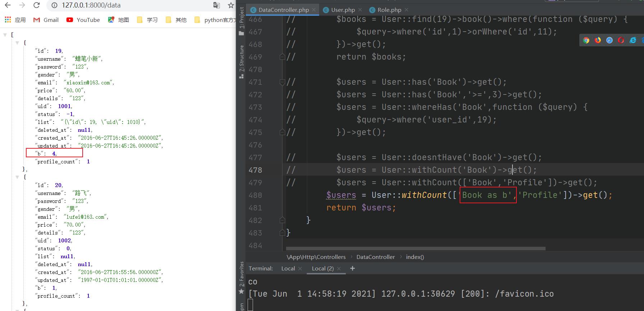Screen dimensions: 644x311
Task: Collapse the root JSON array
Action: tap(5, 35)
